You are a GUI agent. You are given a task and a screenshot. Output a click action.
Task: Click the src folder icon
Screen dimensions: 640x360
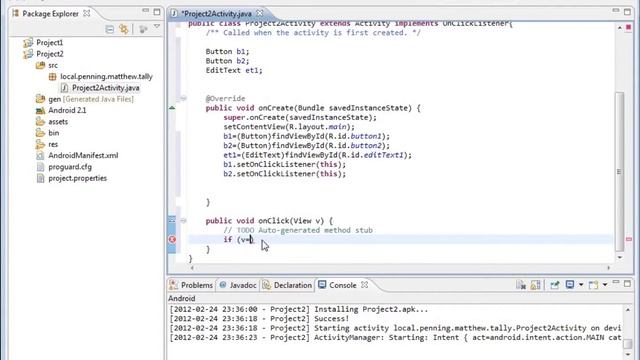click(40, 65)
